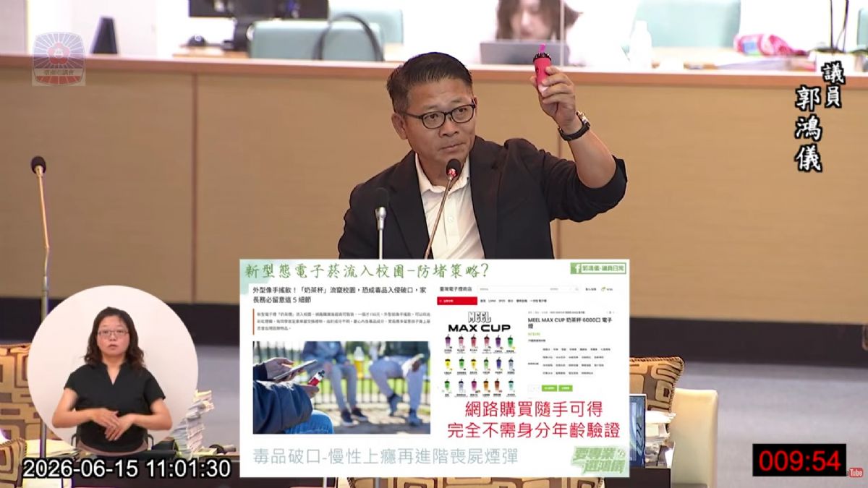868x488 pixels.
Task: Click the red 009:54 countdown timer
Action: click(799, 460)
